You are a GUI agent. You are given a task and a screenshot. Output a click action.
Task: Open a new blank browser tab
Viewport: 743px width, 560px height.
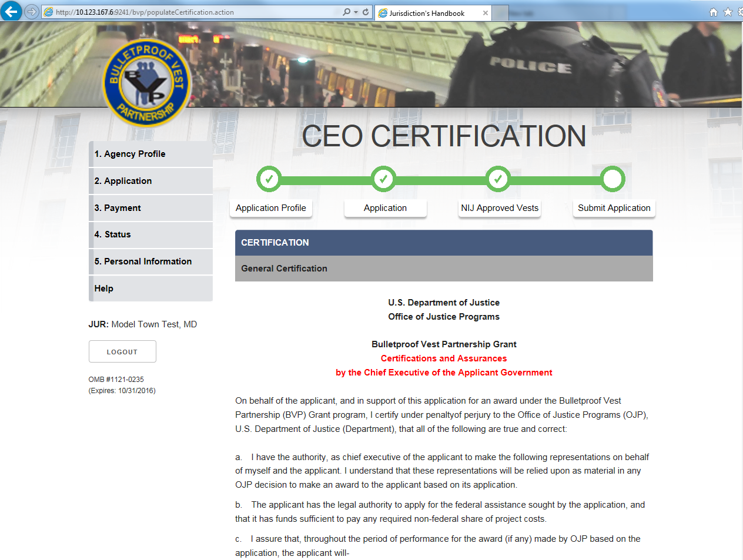coord(500,13)
